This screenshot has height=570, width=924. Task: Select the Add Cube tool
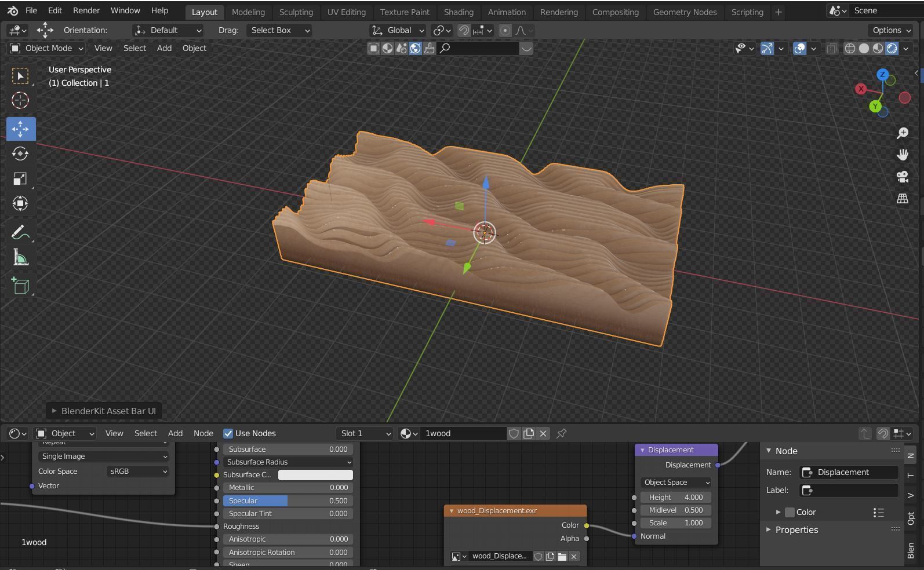point(20,286)
